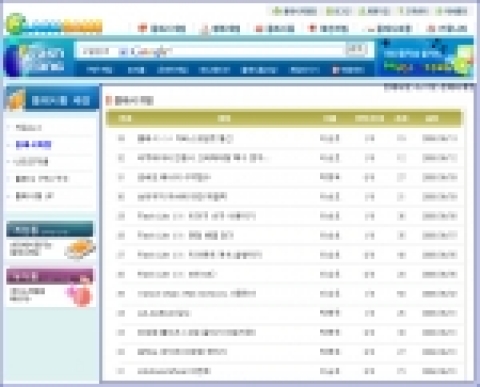Select the bold blue highlighted sidebar menu item

click(33, 144)
